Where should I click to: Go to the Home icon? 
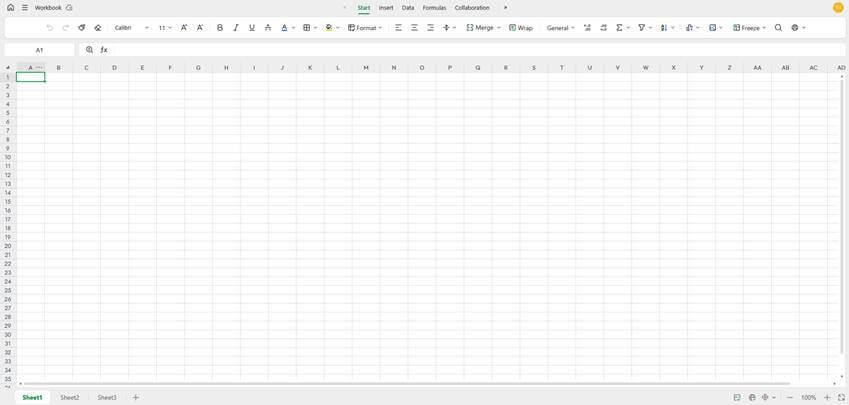11,8
